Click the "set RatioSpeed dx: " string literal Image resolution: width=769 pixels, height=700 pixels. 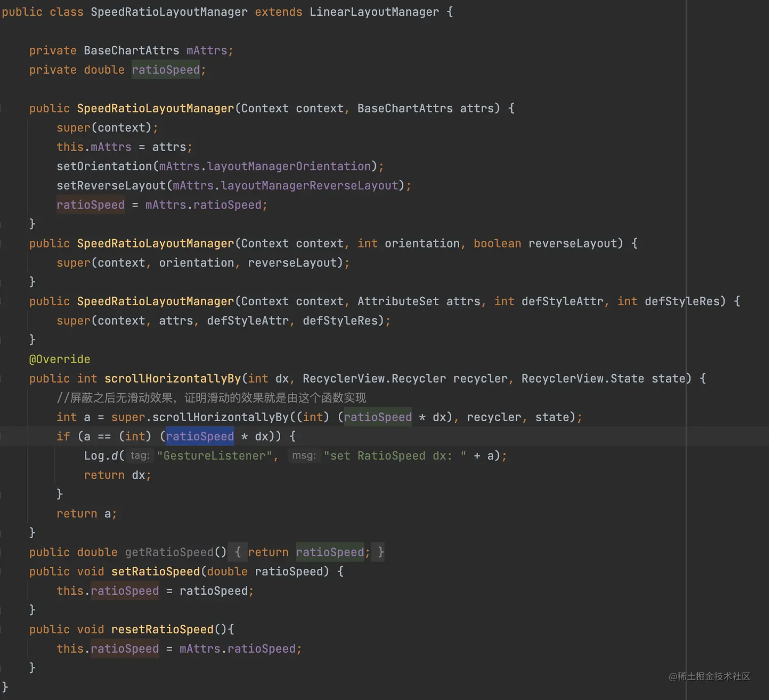(395, 456)
